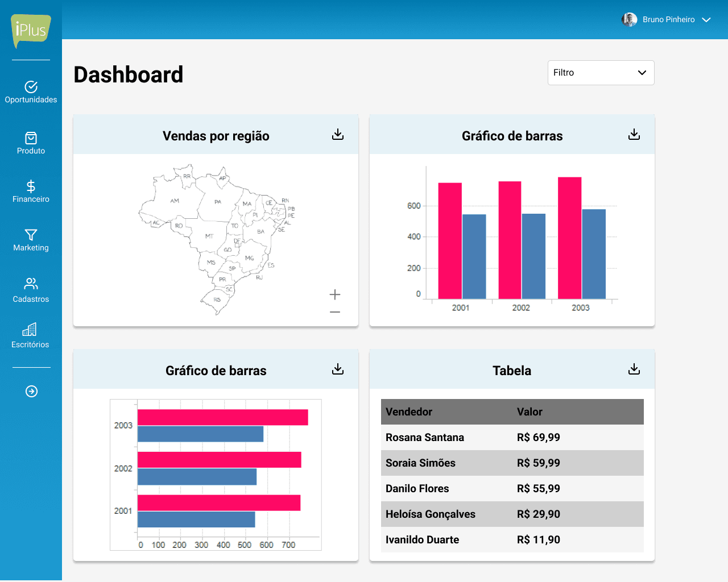
Task: Click the PA state on the map
Action: (x=218, y=202)
